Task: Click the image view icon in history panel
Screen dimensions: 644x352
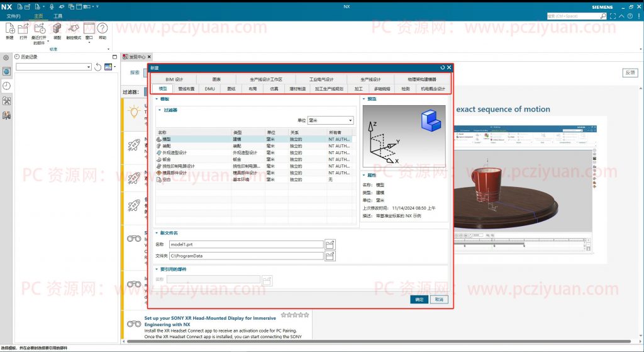Action: click(x=108, y=67)
